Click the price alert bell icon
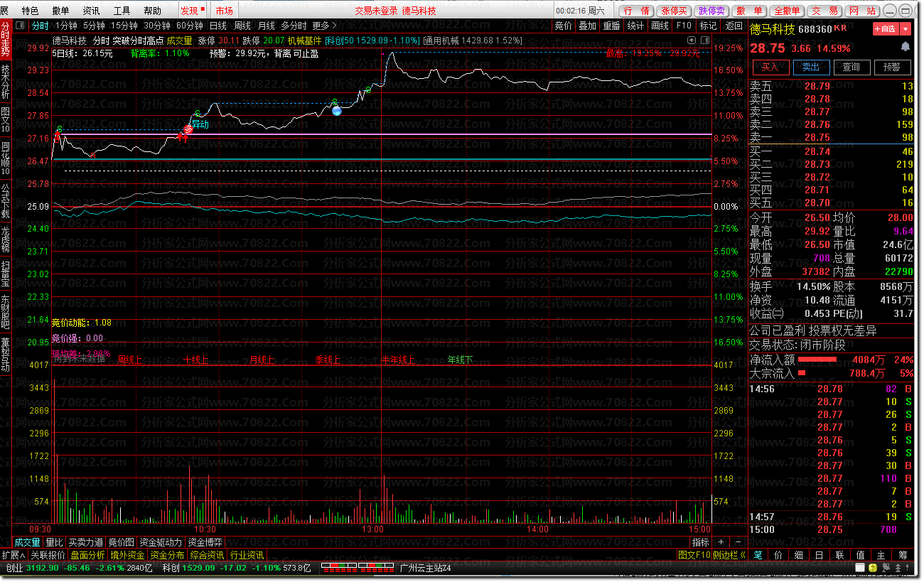Image resolution: width=924 pixels, height=582 pixels. pos(905,47)
